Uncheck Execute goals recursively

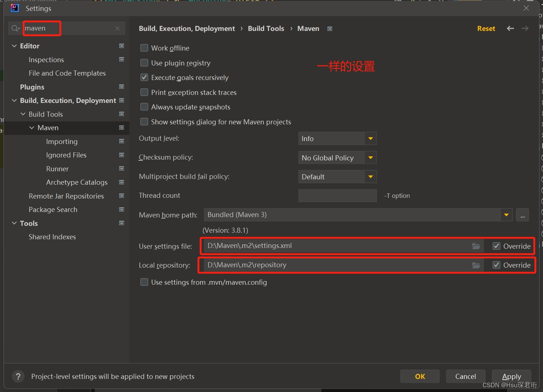144,77
